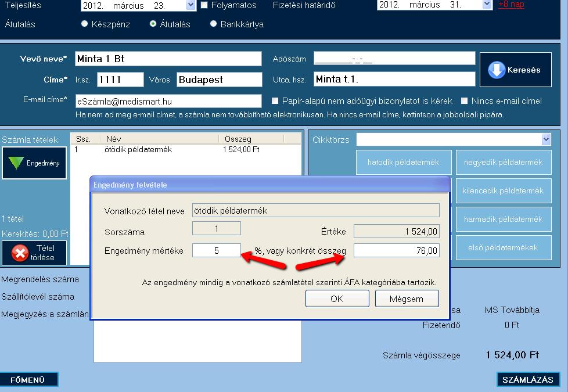Enable paper-based Papír-alapú bizonylat checkbox
The height and width of the screenshot is (392, 568).
pyautogui.click(x=275, y=100)
